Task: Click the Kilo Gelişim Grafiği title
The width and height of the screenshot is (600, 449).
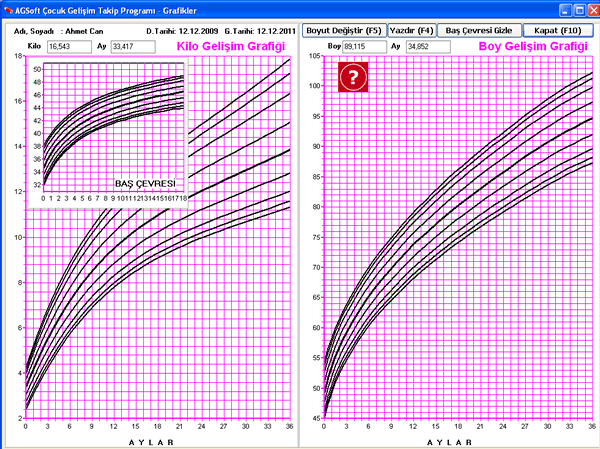Action: click(238, 46)
